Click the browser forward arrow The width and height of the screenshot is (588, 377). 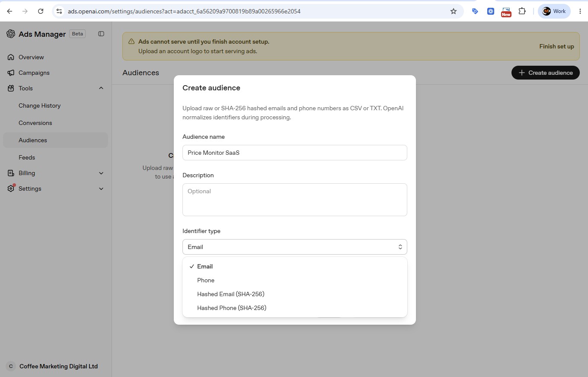point(25,11)
